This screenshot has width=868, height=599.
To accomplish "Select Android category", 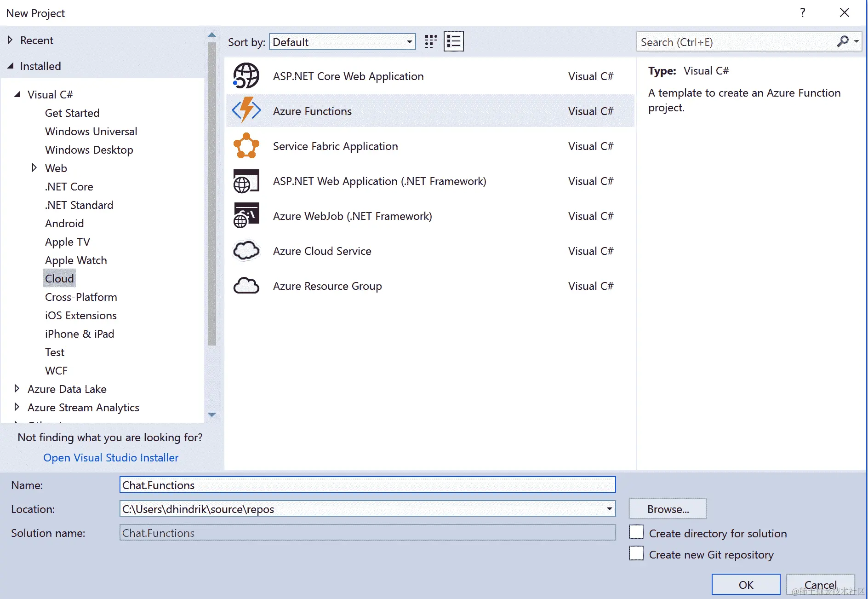I will tap(64, 223).
